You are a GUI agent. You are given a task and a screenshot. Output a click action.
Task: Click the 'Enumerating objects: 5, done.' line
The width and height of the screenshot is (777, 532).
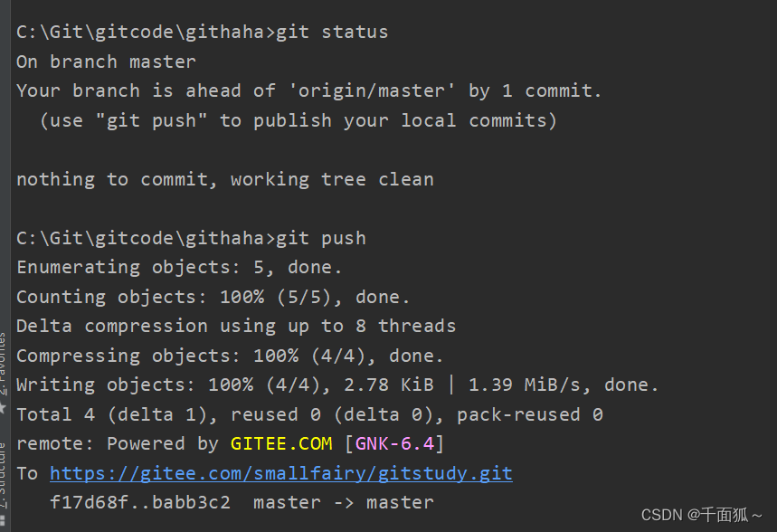coord(179,267)
